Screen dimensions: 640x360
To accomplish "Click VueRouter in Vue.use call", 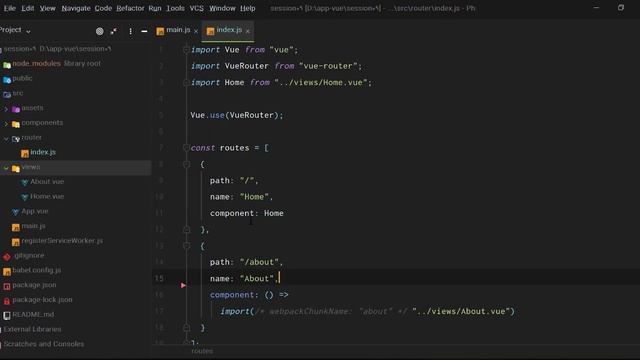I will [253, 115].
